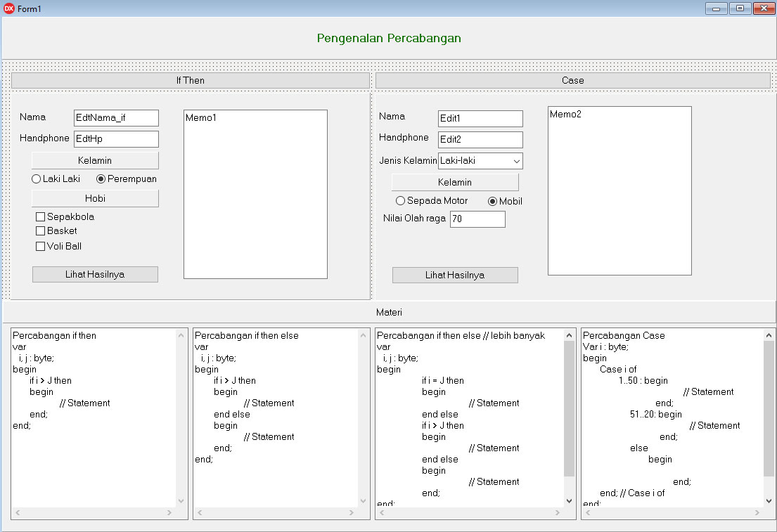Focus the EdtNama_if name field
This screenshot has height=532, width=777.
(x=117, y=118)
